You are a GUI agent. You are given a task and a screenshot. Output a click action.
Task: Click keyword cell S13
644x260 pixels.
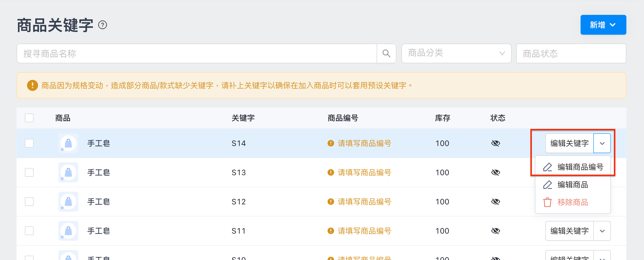click(238, 172)
